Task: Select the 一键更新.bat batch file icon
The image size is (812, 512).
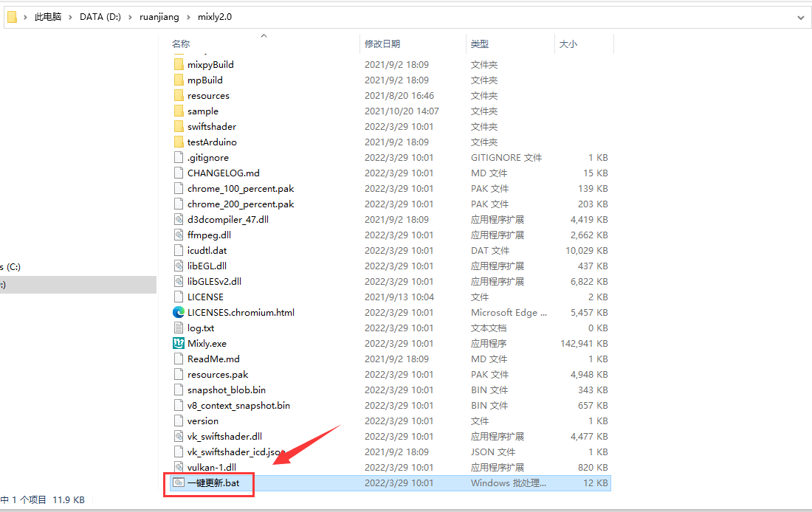Action: pyautogui.click(x=179, y=482)
